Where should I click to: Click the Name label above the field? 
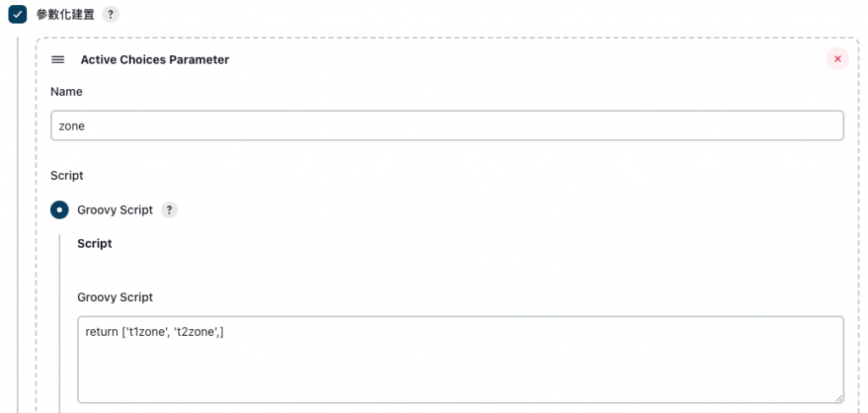[x=66, y=92]
